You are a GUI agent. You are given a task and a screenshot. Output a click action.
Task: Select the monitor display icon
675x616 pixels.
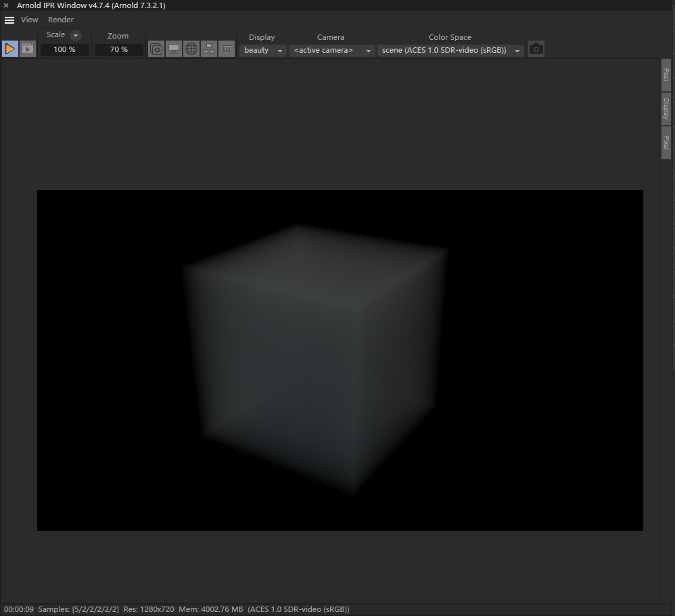click(173, 48)
